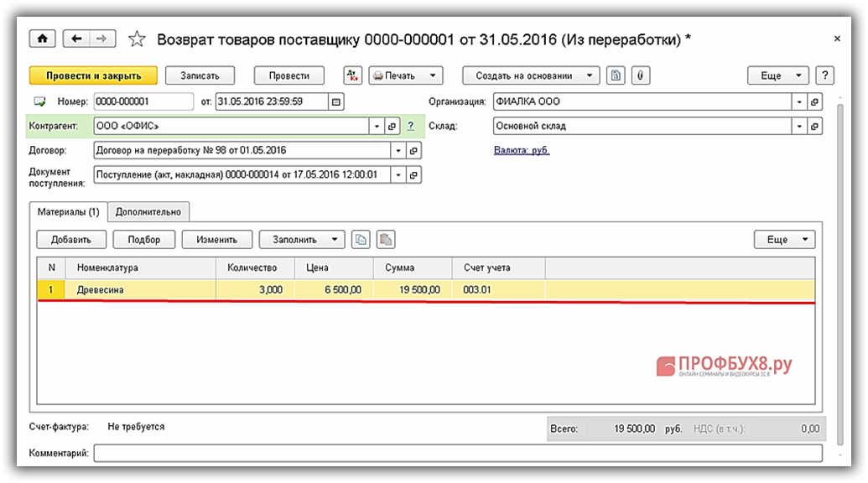Navigate back with the left arrow
The width and height of the screenshot is (868, 483).
click(76, 39)
